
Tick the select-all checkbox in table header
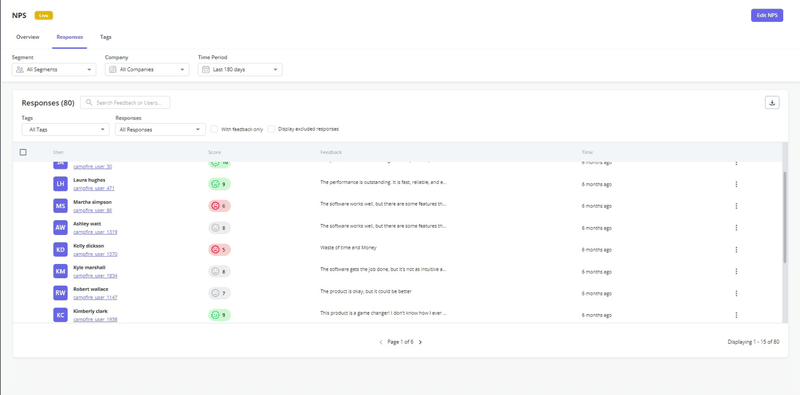pyautogui.click(x=23, y=152)
